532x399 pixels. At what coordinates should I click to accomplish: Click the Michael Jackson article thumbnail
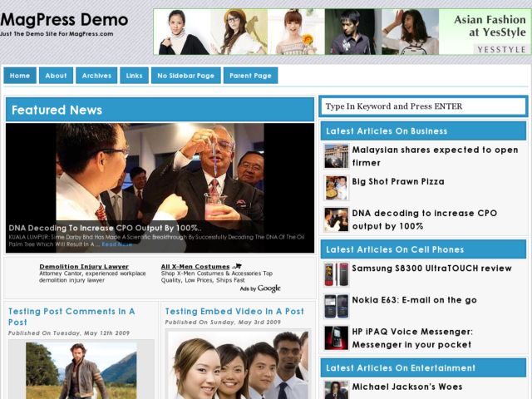tap(336, 390)
